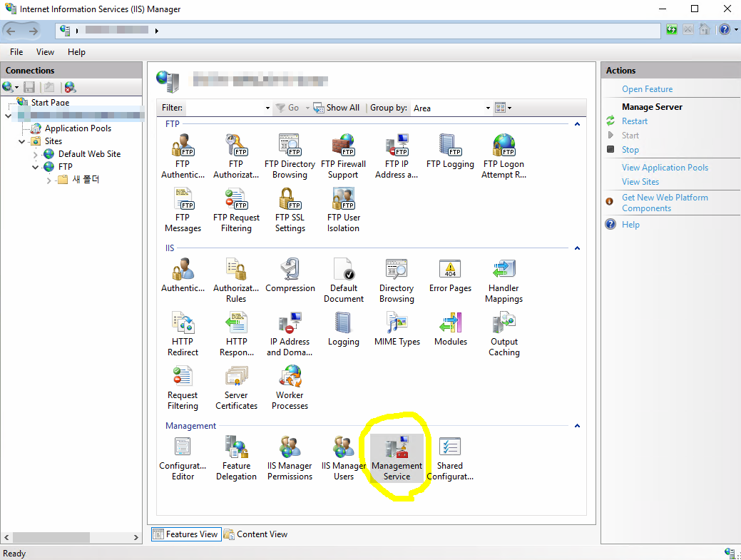Click Show All filter button
This screenshot has width=741, height=560.
coord(337,108)
